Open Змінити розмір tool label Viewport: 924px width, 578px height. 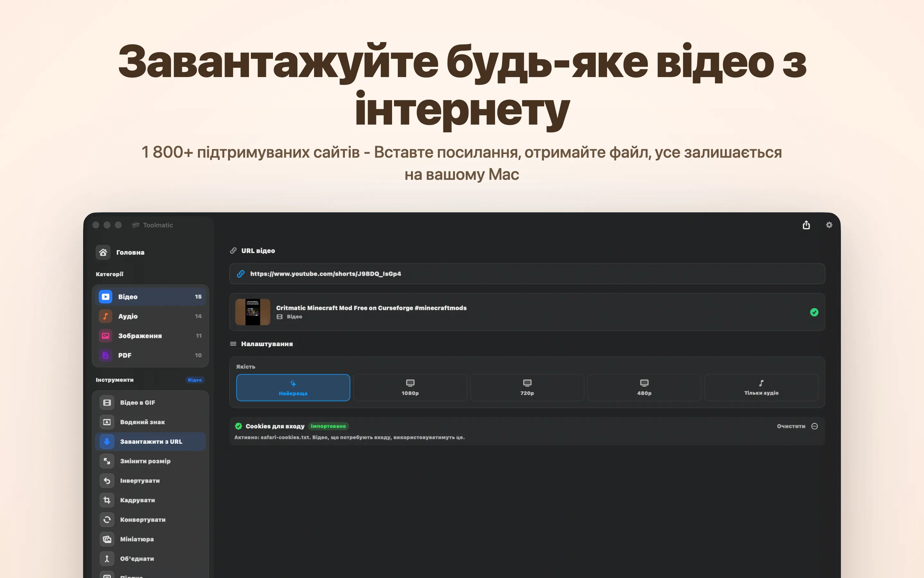(x=145, y=461)
